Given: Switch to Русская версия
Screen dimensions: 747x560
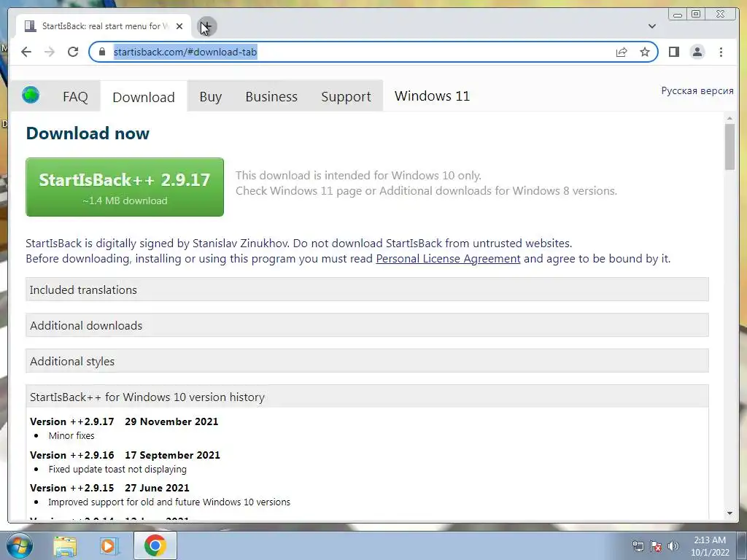Looking at the screenshot, I should 697,90.
